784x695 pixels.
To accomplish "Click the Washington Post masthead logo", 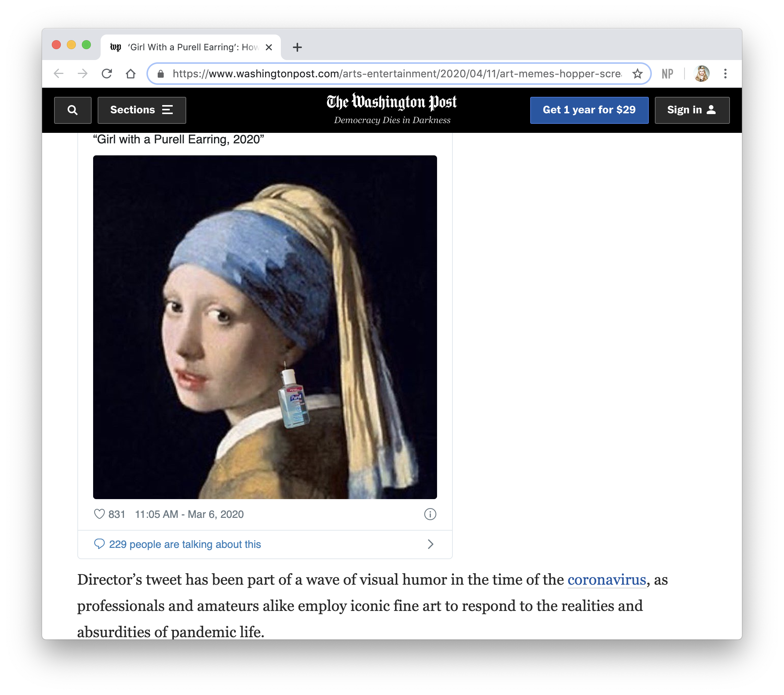I will click(392, 102).
